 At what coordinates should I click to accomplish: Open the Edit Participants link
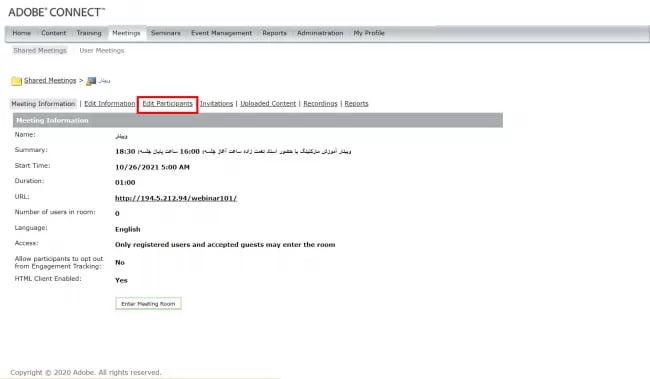(x=167, y=104)
